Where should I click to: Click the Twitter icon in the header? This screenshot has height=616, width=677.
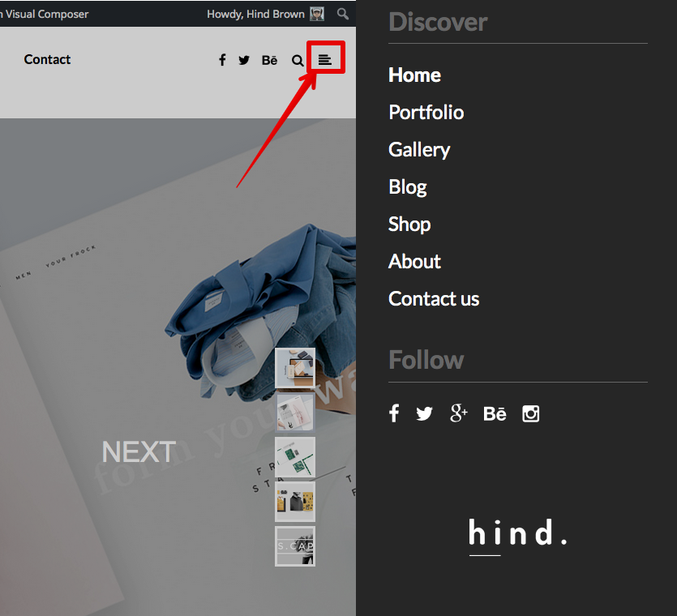point(244,60)
